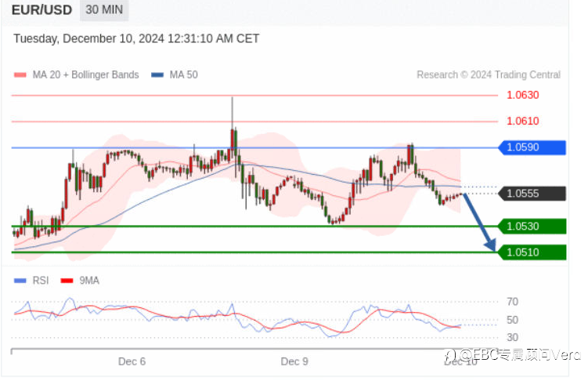Click the black 1.0555 current price tag
Screen dimensions: 588x381
(532, 194)
